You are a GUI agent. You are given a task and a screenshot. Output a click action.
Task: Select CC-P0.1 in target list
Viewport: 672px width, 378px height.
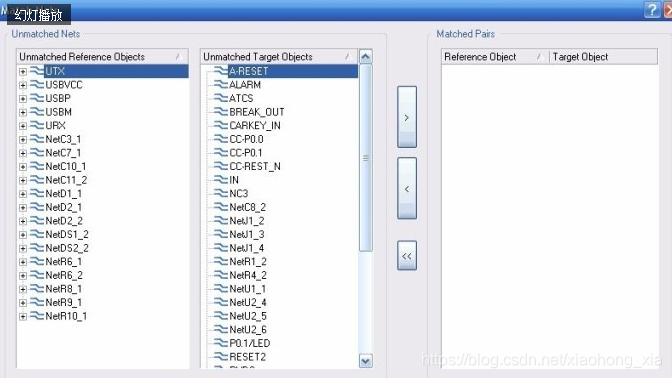coord(246,153)
